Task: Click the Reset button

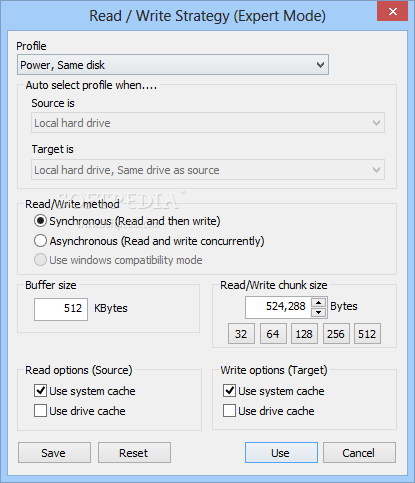Action: pyautogui.click(x=134, y=453)
